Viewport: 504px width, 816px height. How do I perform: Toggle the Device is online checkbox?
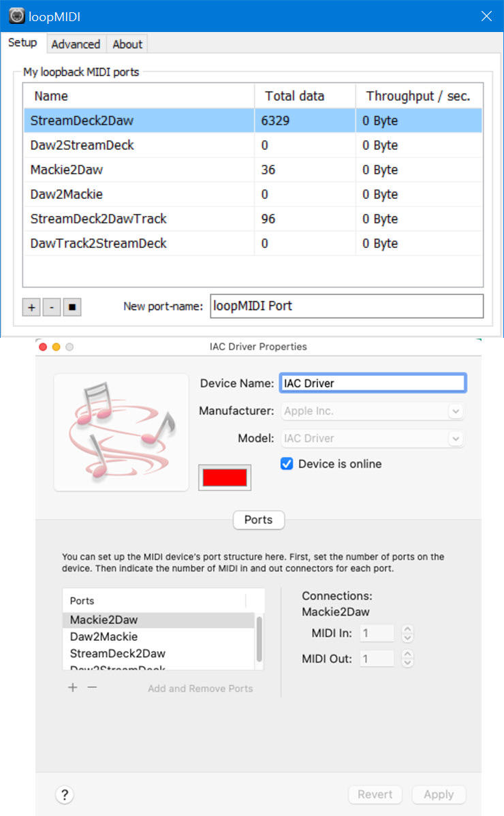click(287, 464)
